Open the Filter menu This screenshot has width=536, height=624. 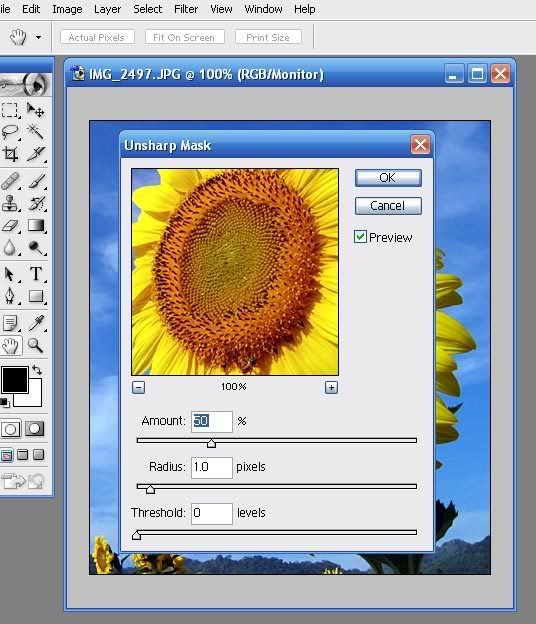pos(186,9)
